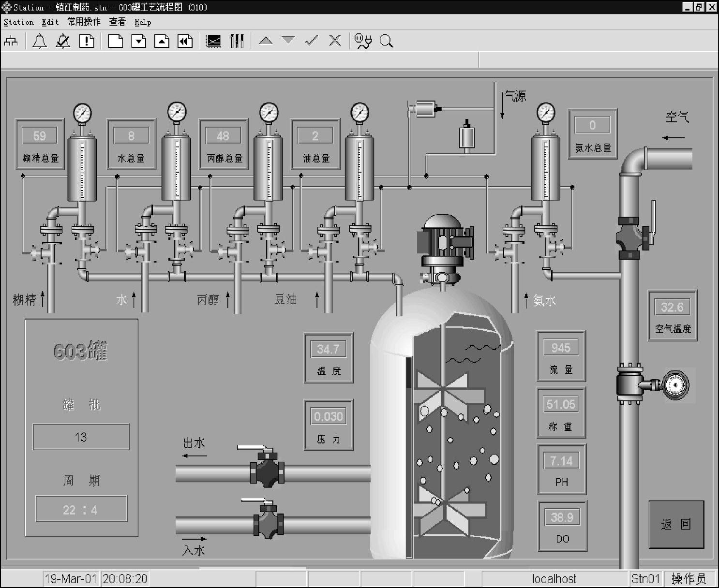Click the lower value down triangle

coord(288,41)
